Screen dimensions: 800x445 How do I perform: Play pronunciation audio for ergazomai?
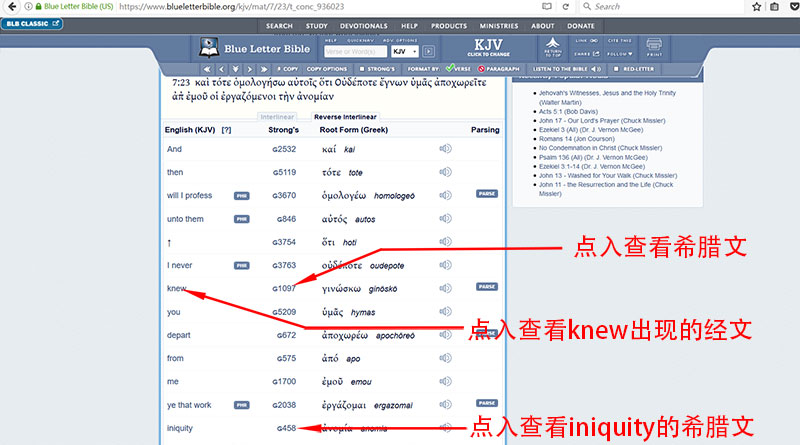pos(445,405)
